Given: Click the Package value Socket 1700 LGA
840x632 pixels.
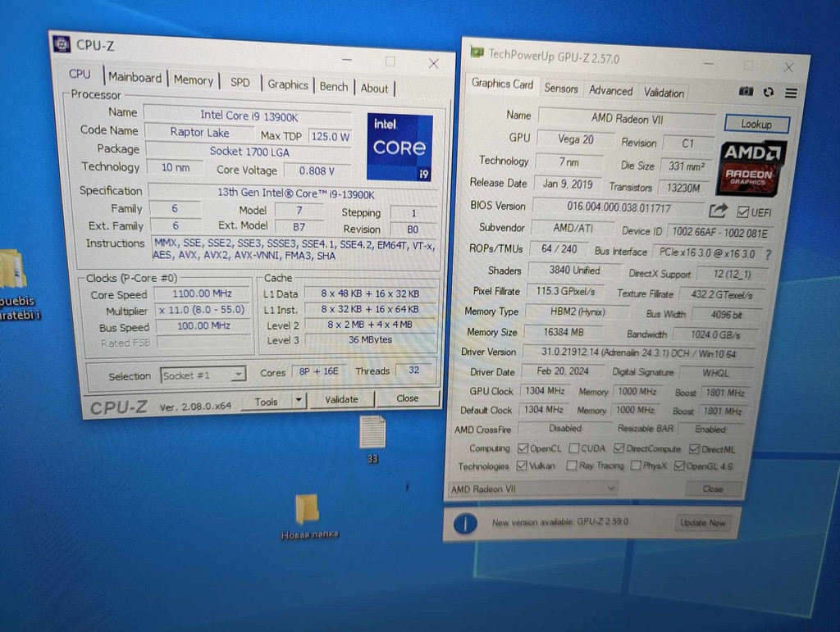Looking at the screenshot, I should coord(249,152).
